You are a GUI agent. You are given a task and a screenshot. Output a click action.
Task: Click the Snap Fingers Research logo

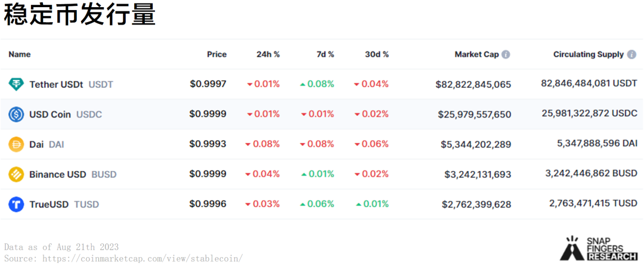pos(598,248)
